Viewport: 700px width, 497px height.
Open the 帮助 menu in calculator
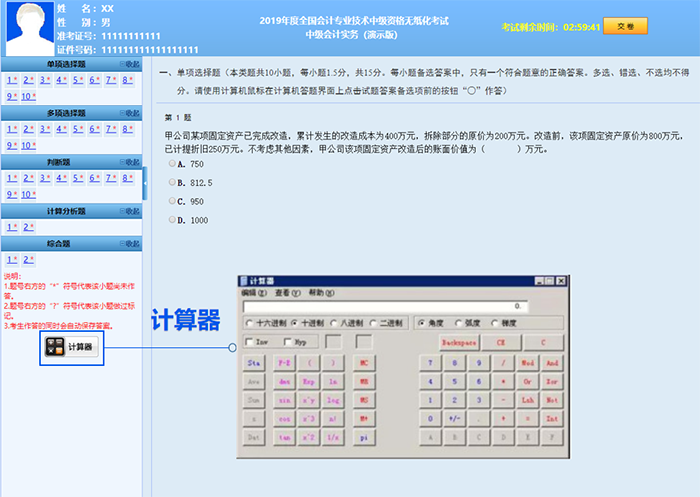pos(321,293)
